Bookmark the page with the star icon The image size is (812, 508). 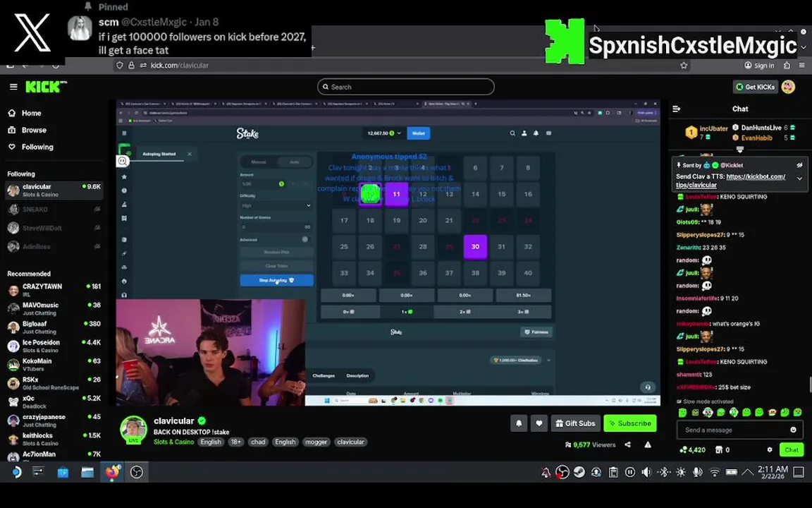pyautogui.click(x=684, y=66)
